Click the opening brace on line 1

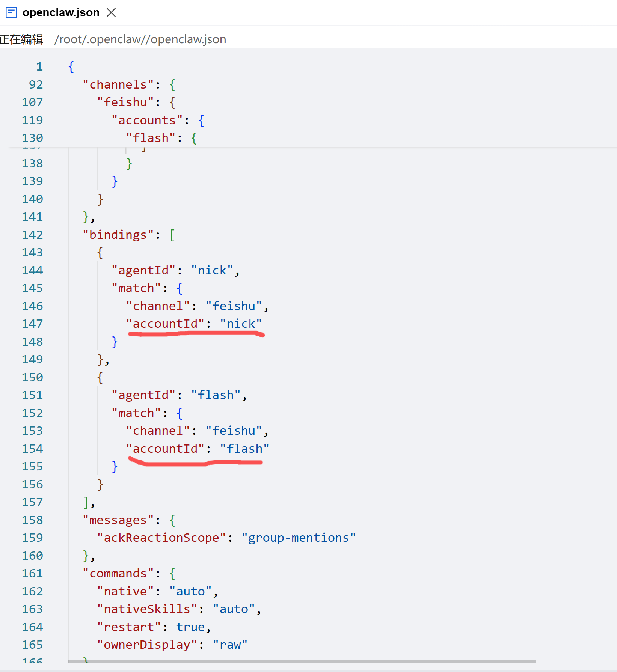pyautogui.click(x=71, y=67)
